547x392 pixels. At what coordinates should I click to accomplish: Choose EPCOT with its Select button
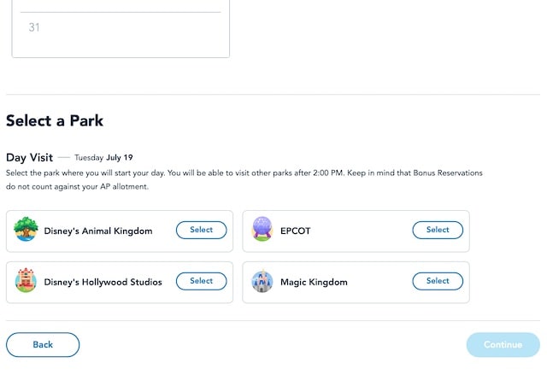[438, 230]
